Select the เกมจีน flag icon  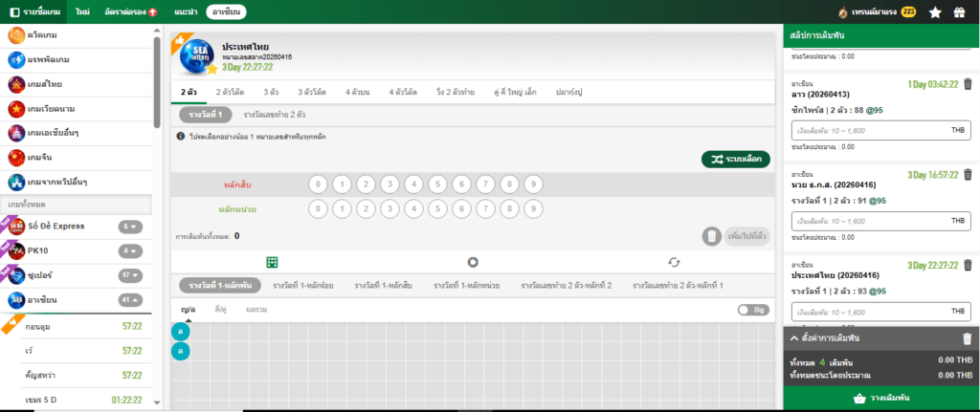tap(16, 158)
